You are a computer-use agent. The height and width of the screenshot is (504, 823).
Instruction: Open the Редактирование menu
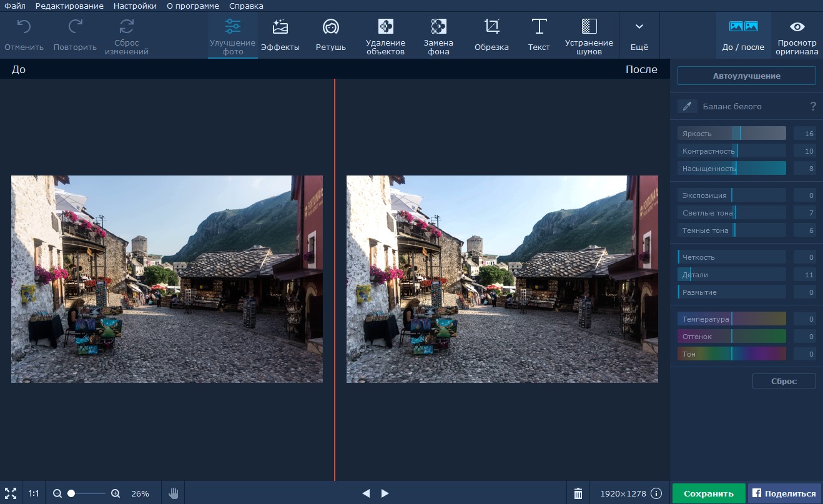(x=69, y=6)
